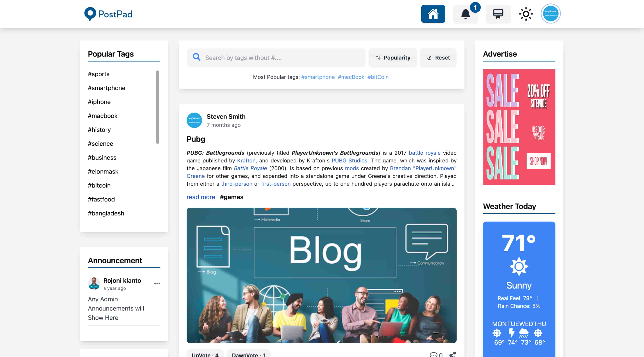Open the messages icon in header
Screen dimensions: 644x357
[x=498, y=14]
